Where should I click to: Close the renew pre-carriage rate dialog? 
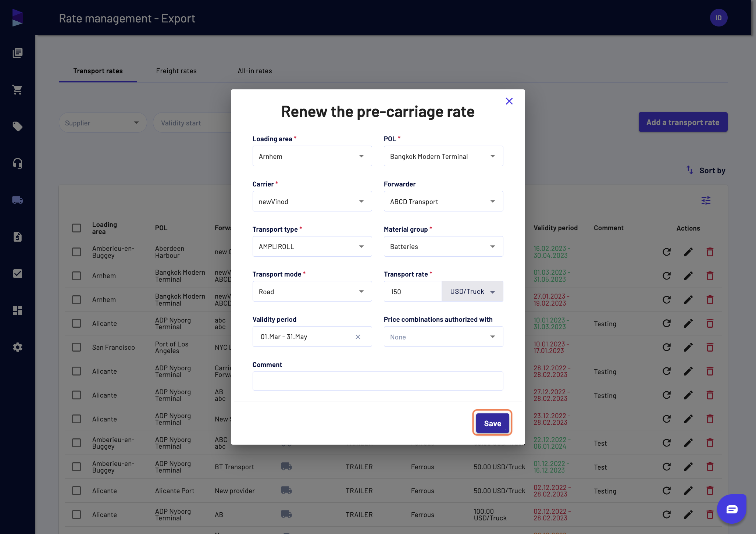509,101
